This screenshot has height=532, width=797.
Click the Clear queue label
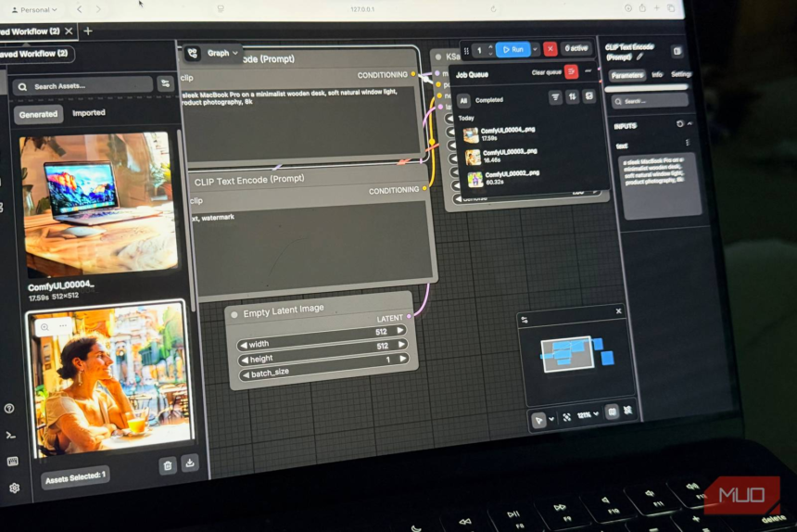(547, 72)
